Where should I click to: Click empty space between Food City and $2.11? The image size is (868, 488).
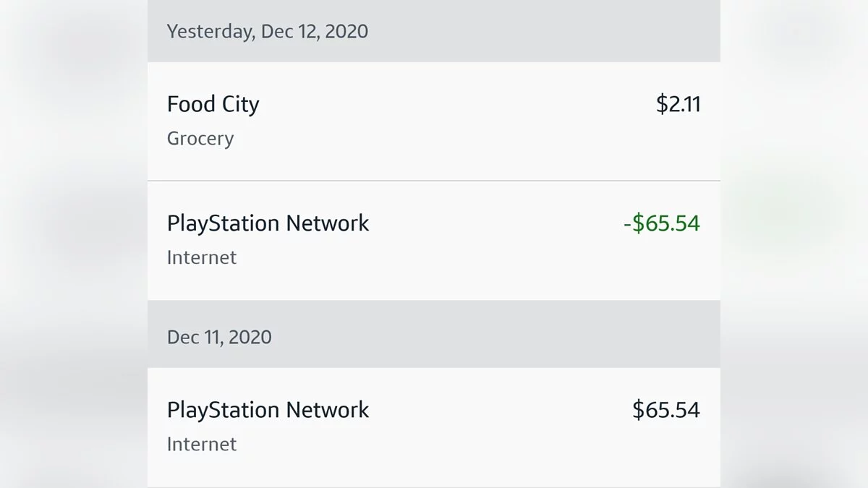click(x=456, y=105)
